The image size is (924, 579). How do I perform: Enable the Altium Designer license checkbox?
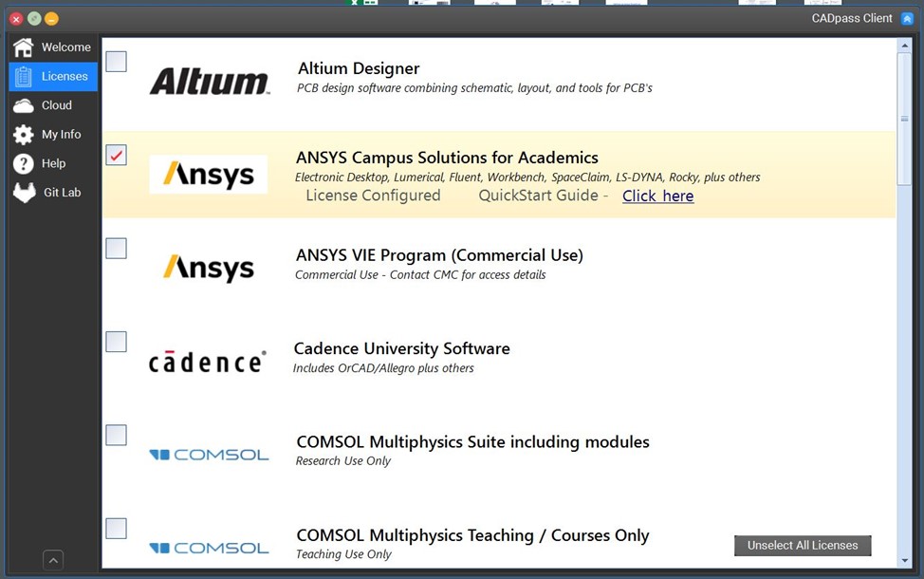pyautogui.click(x=116, y=62)
